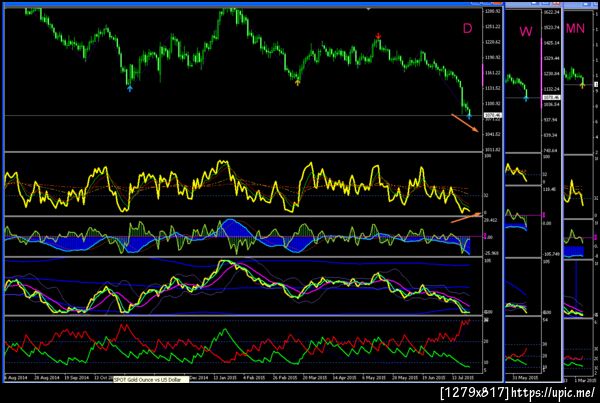Click the 1 Mar 2015 date in MN chart
This screenshot has height=403, width=600.
[x=585, y=380]
